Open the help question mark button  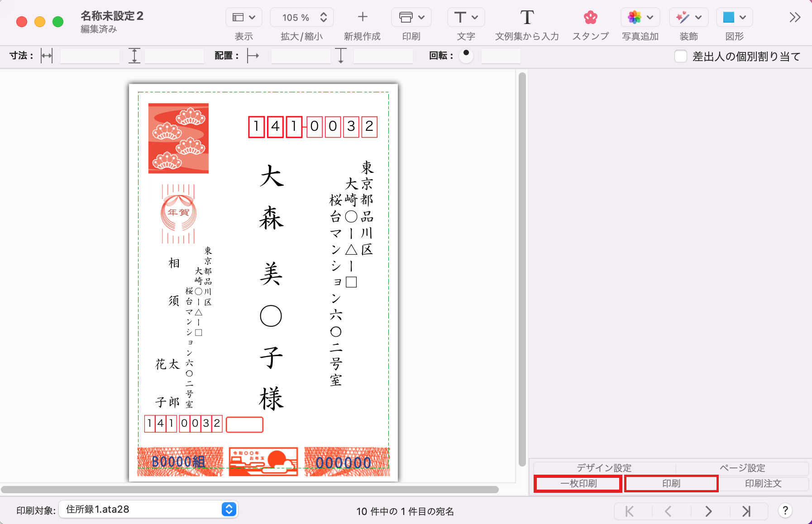click(x=785, y=511)
